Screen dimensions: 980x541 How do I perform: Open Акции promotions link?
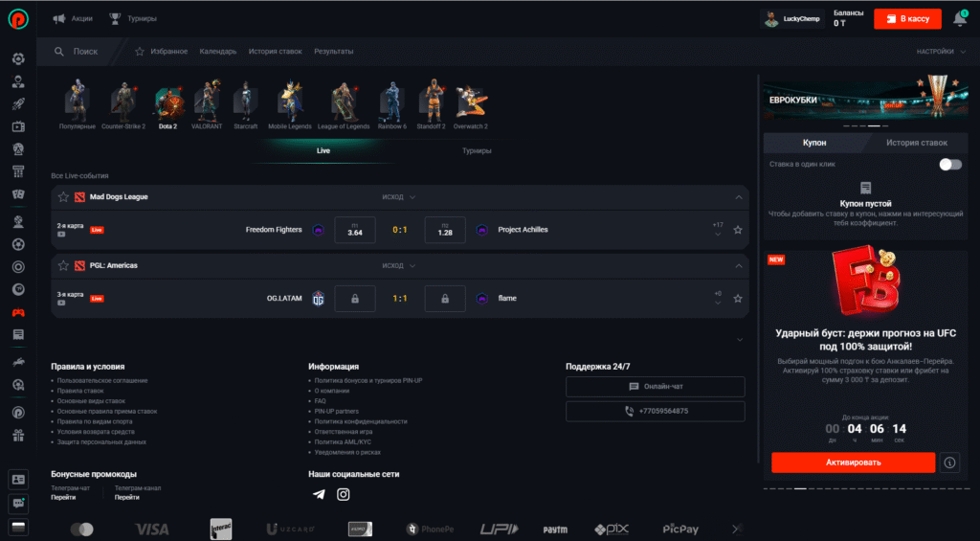(x=73, y=19)
